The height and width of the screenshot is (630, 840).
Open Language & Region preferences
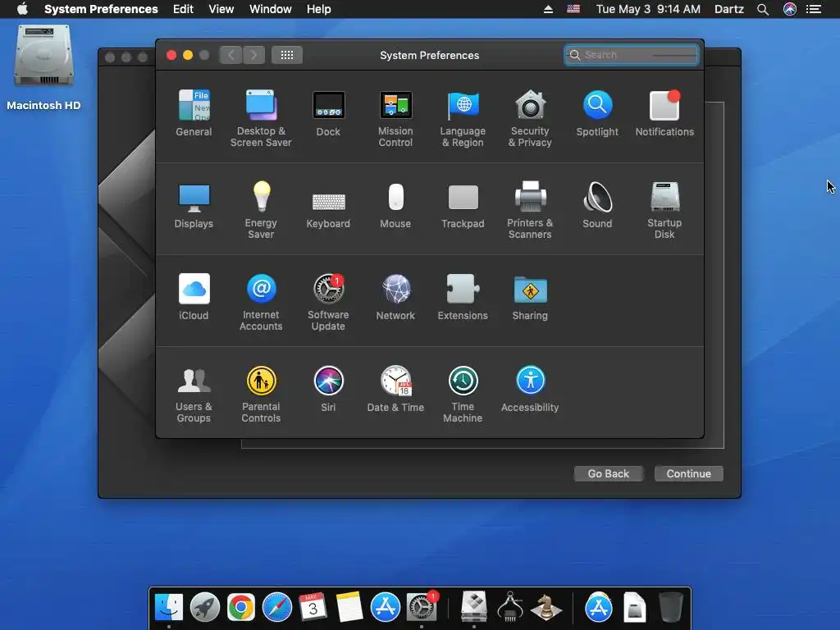point(463,118)
